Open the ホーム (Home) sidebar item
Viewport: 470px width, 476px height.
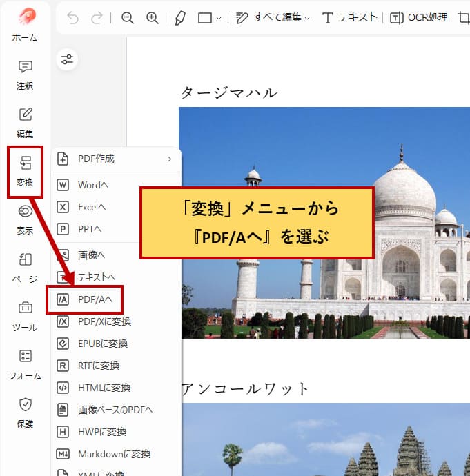(x=25, y=25)
